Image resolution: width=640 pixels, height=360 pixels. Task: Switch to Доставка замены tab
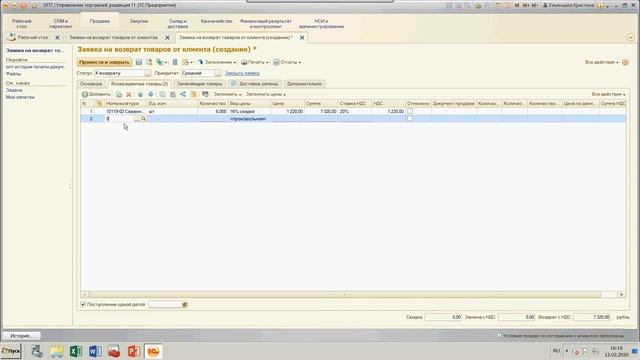[255, 84]
